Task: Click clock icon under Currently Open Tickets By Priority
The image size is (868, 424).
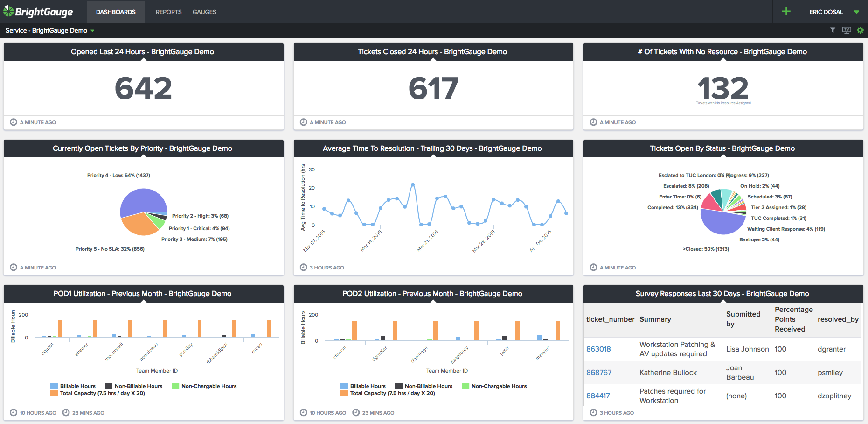Action: tap(14, 268)
